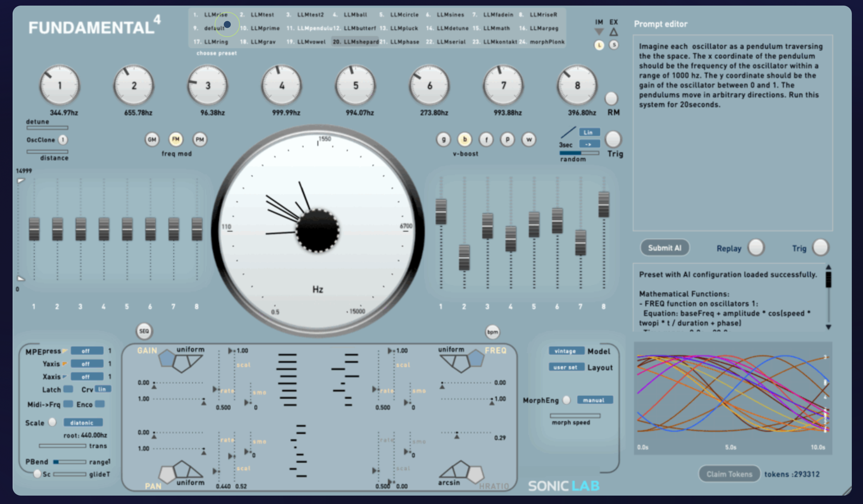Click the Replay round button
Screen dimensions: 863x504
[x=756, y=248]
